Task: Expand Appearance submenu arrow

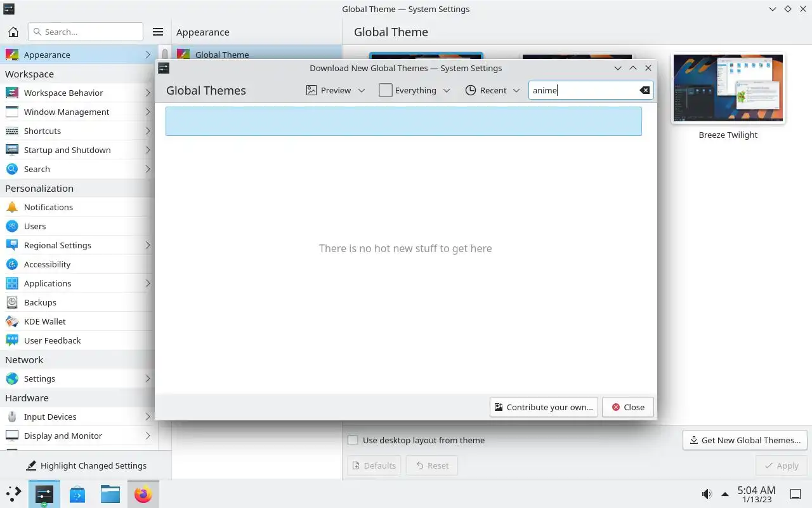Action: (x=148, y=55)
